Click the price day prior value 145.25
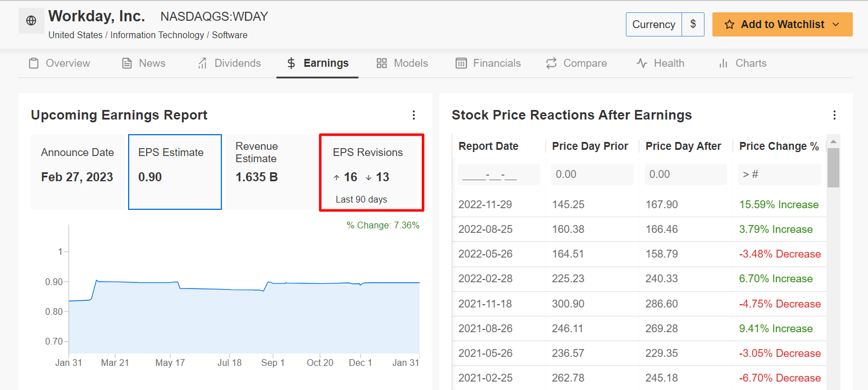This screenshot has width=868, height=390. point(568,205)
